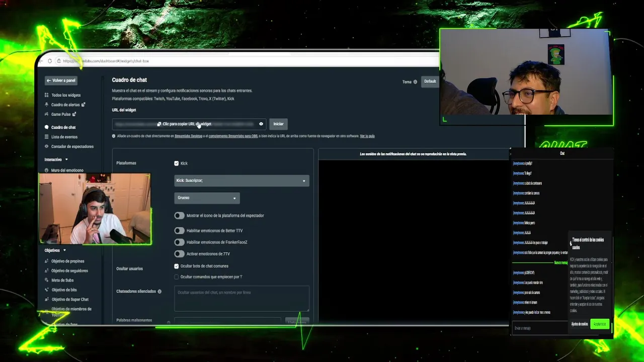The image size is (644, 362).
Task: Click Ajustes de cookies in cookie popup
Action: click(580, 324)
